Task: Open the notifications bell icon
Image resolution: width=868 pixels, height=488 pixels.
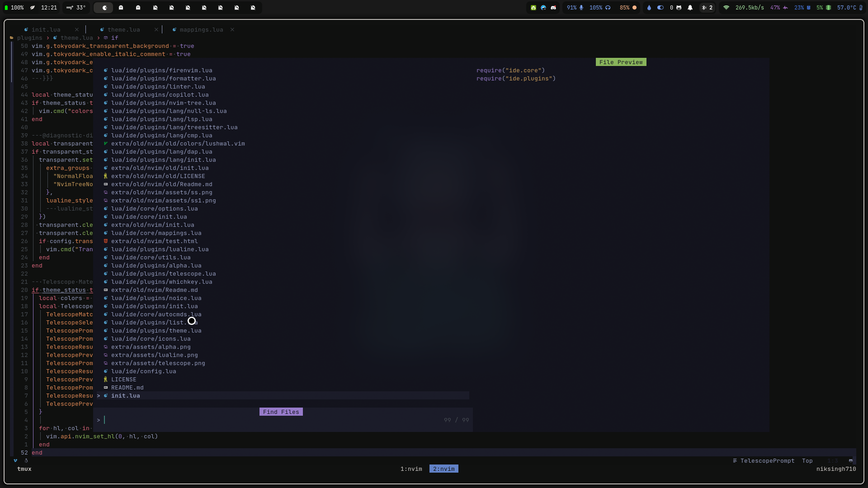Action: coord(690,8)
